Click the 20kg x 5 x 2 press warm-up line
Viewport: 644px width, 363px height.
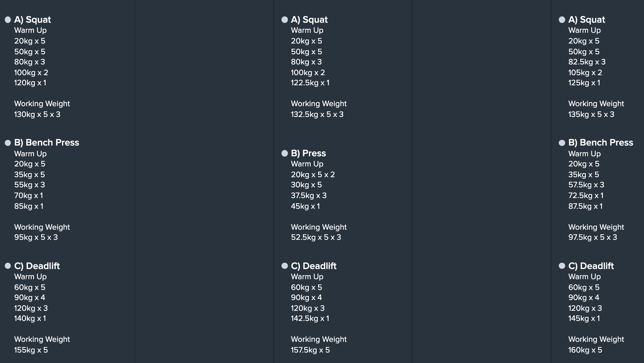coord(313,175)
